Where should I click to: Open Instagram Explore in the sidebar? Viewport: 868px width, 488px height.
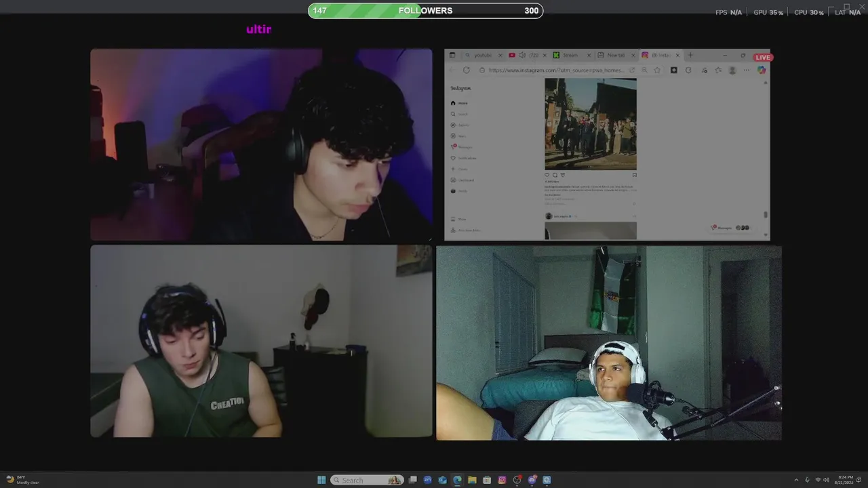459,125
